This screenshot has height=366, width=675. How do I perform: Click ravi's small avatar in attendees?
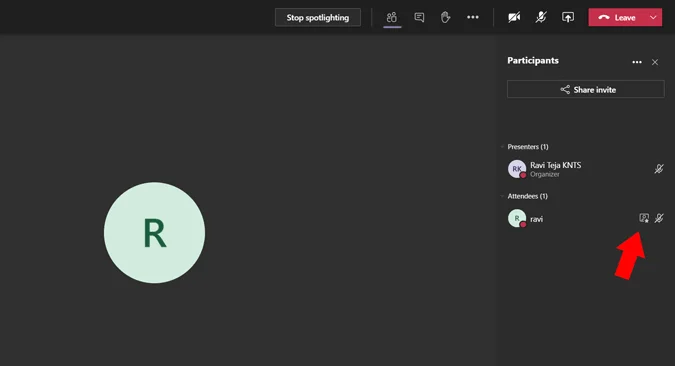click(517, 218)
